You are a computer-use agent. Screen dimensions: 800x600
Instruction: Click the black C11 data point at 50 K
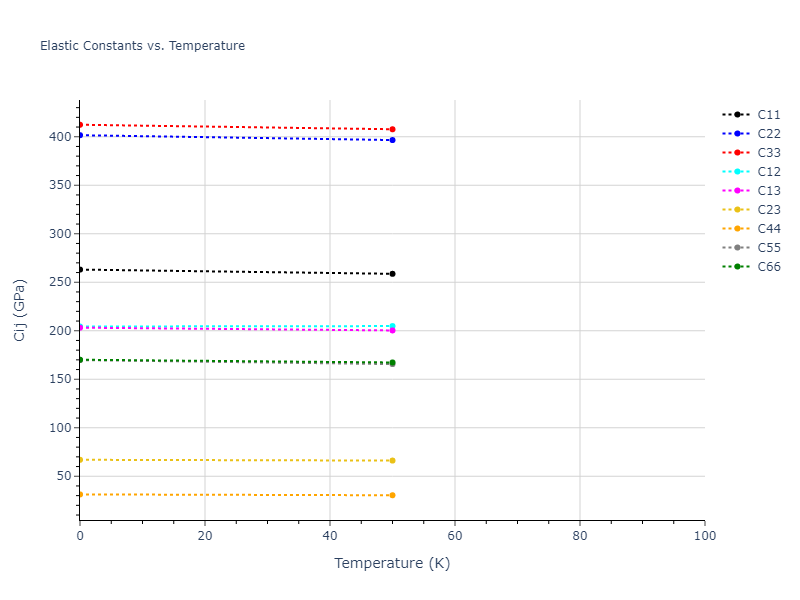point(392,274)
